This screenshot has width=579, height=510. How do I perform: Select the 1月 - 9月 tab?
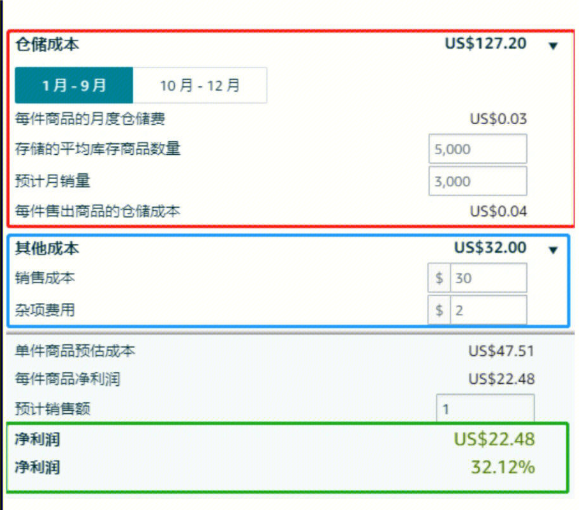[x=74, y=85]
